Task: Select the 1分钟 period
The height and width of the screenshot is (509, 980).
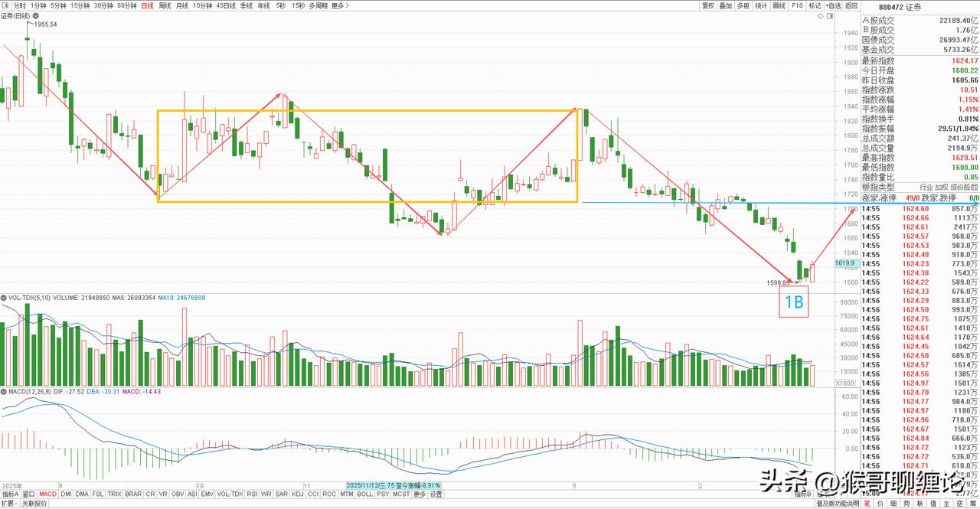Action: tap(38, 5)
